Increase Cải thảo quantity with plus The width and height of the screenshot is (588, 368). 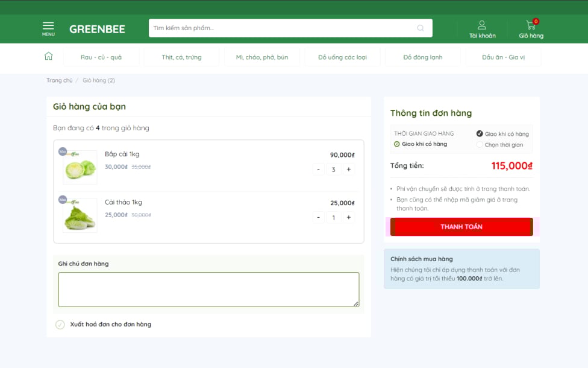tap(348, 217)
